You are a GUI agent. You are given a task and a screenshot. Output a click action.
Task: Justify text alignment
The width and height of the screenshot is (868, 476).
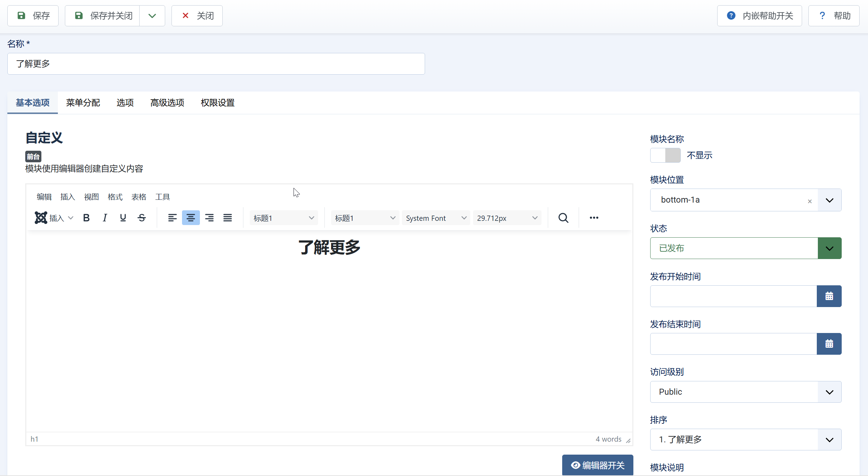click(228, 218)
